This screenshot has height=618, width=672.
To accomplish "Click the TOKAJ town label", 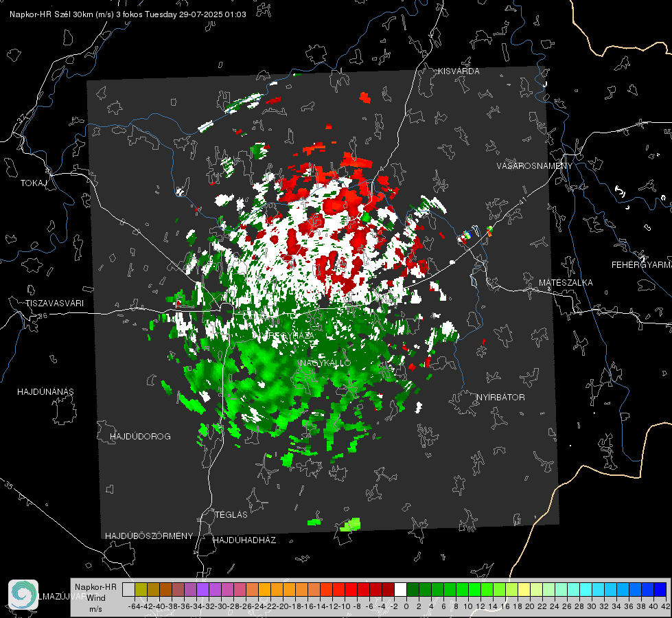I will coord(34,183).
